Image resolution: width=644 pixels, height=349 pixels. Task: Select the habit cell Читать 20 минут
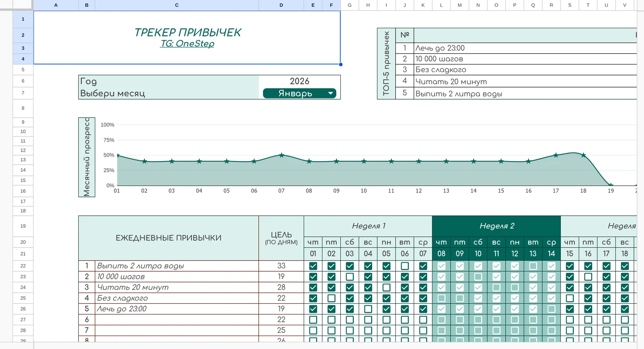(x=178, y=287)
